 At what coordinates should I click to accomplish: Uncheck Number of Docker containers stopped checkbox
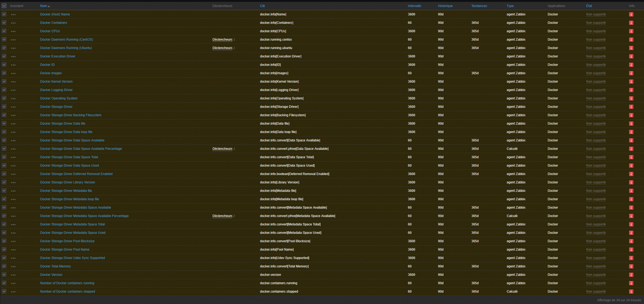click(x=4, y=292)
